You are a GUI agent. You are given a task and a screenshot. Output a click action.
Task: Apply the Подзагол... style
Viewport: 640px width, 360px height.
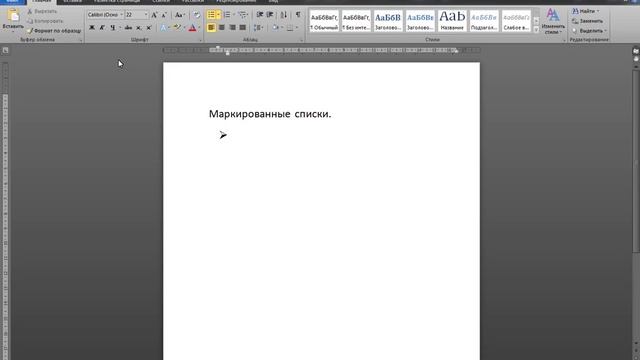[484, 21]
